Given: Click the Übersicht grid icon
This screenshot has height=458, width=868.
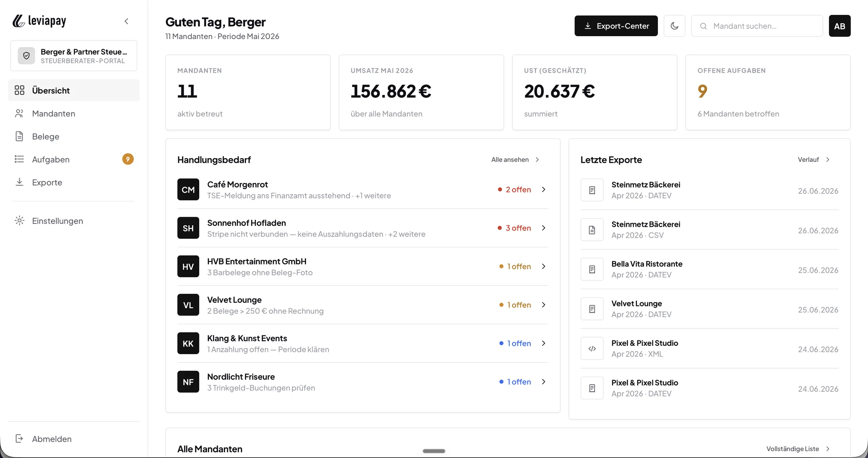Looking at the screenshot, I should [x=20, y=90].
